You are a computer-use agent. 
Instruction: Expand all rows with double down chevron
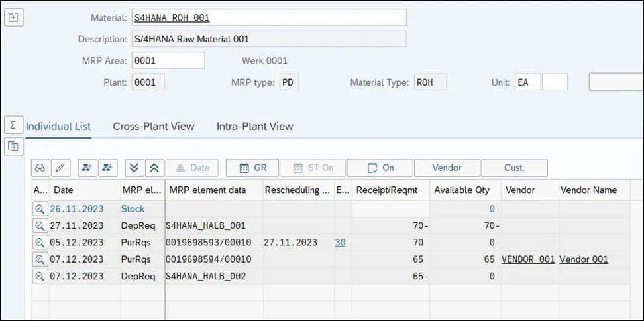click(134, 168)
